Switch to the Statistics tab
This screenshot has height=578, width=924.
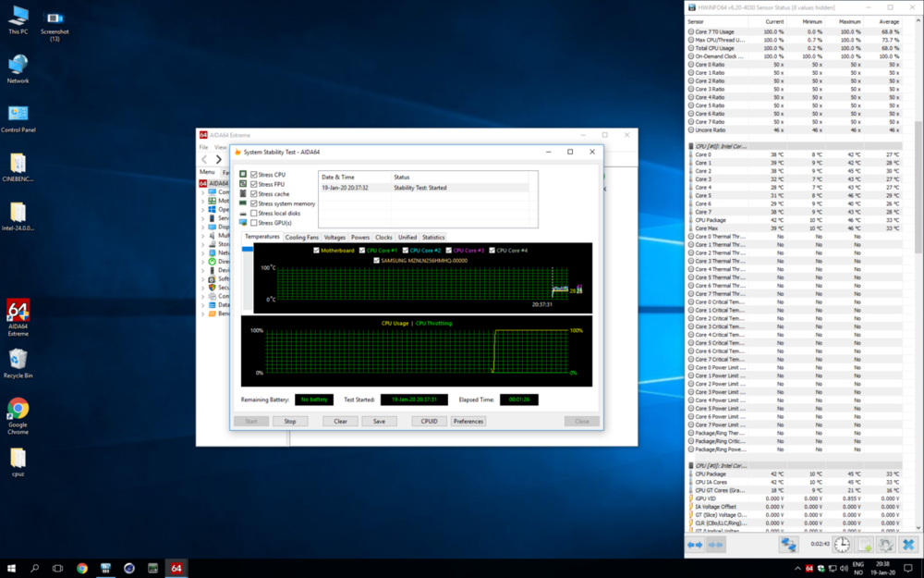point(433,237)
